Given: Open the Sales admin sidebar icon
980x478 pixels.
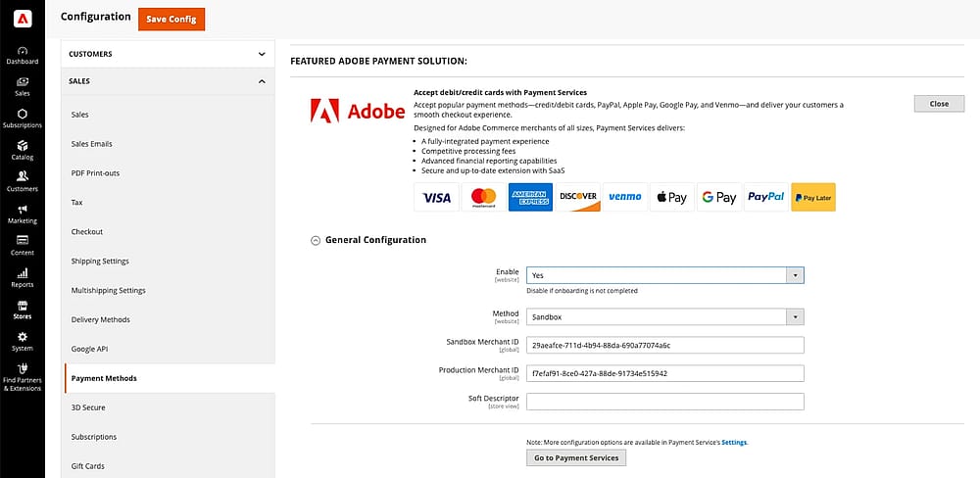Looking at the screenshot, I should (x=23, y=87).
